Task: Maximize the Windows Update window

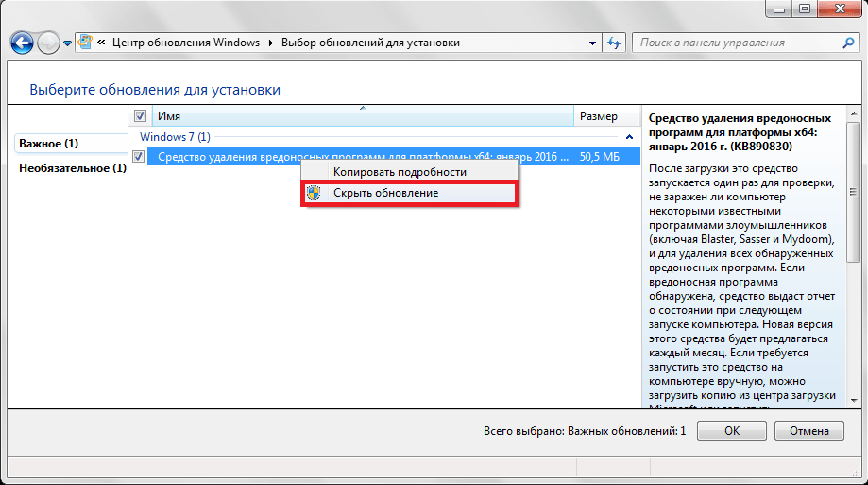Action: 805,9
